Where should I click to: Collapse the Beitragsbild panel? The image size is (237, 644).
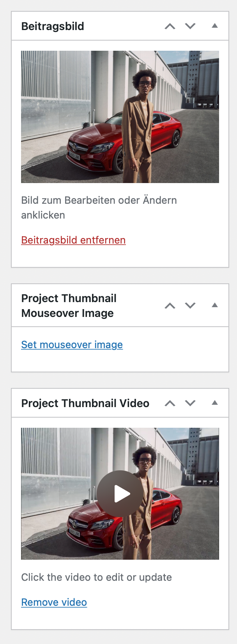[x=214, y=26]
